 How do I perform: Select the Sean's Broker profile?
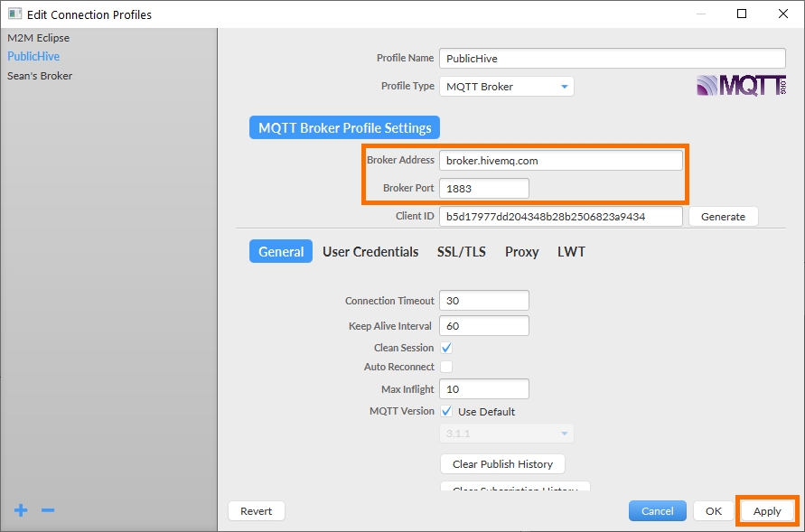tap(40, 76)
